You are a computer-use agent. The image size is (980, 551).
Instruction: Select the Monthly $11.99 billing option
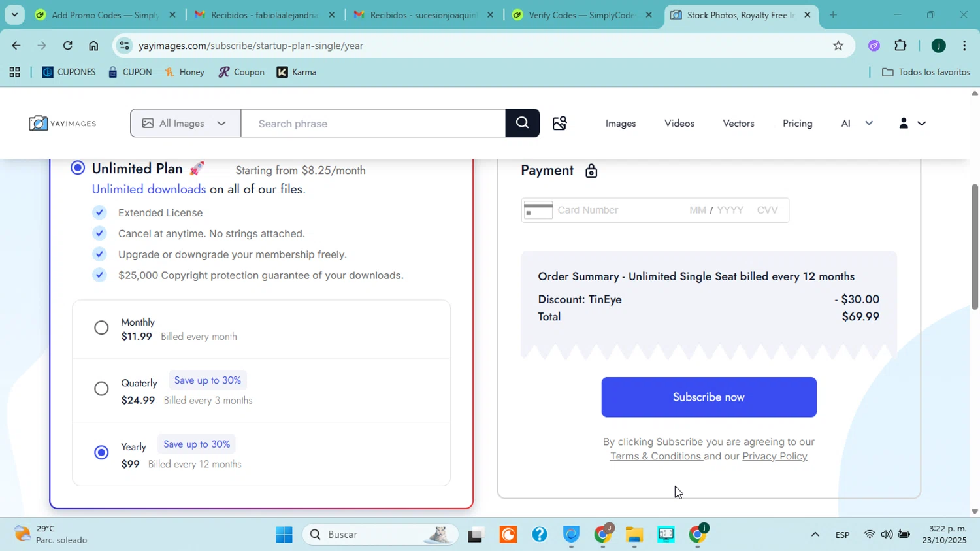101,327
